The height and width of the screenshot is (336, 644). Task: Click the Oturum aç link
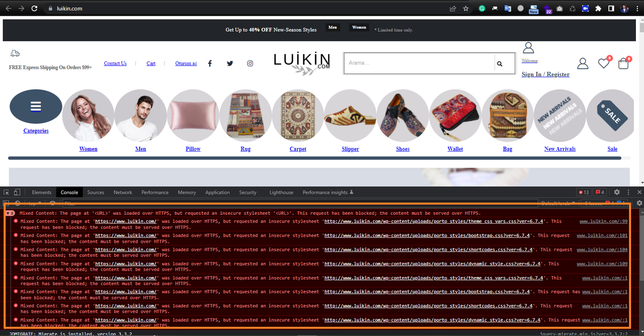186,63
